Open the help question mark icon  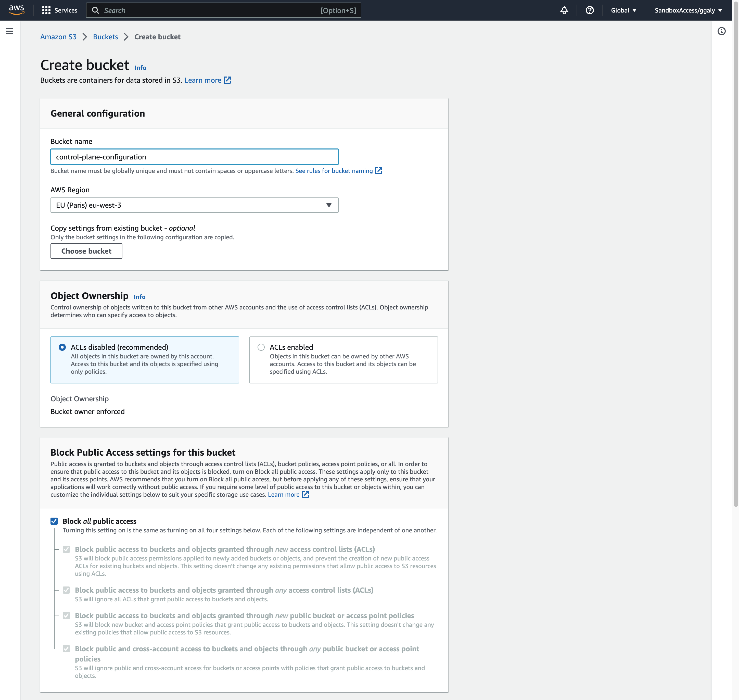pos(589,10)
